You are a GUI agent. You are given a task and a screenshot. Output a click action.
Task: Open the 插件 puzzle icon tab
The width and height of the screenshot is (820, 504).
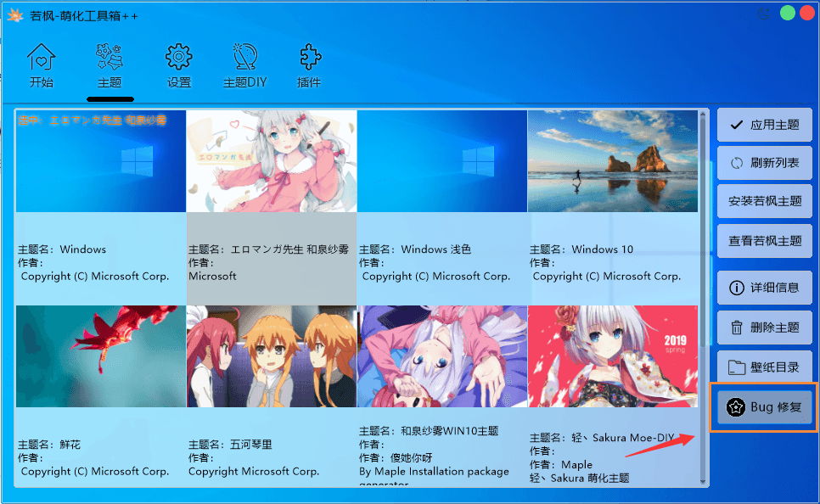pos(310,57)
